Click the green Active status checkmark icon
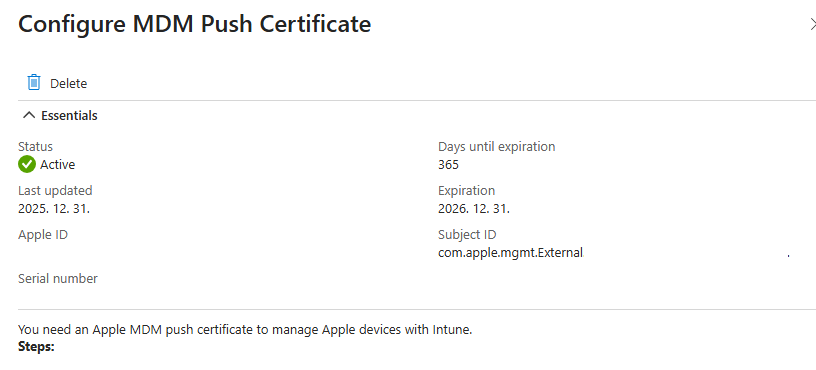This screenshot has width=816, height=370. 27,164
